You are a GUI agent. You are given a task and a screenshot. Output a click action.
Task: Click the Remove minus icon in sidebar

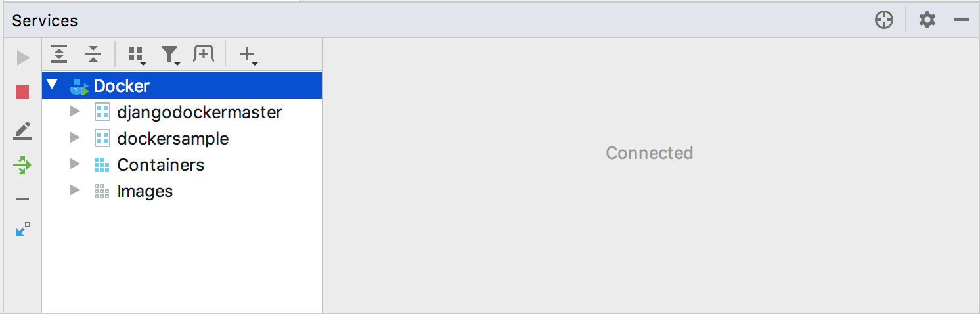point(23,199)
